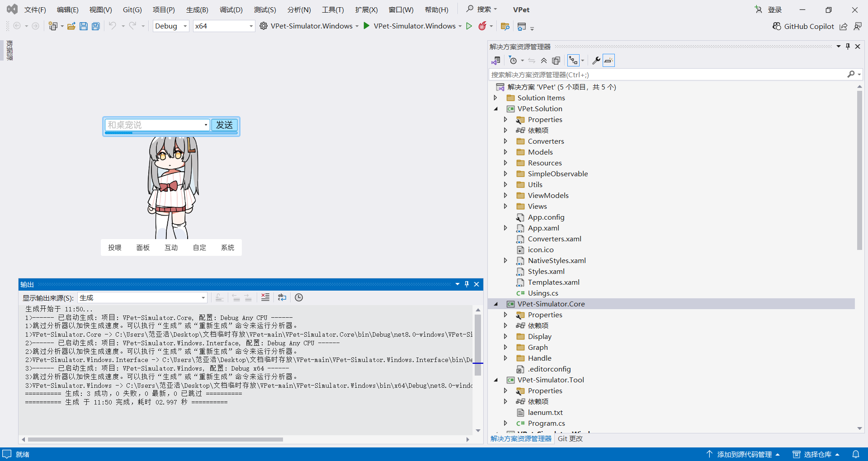The image size is (868, 461).
Task: Click the Hot Reload flame icon
Action: pyautogui.click(x=482, y=26)
